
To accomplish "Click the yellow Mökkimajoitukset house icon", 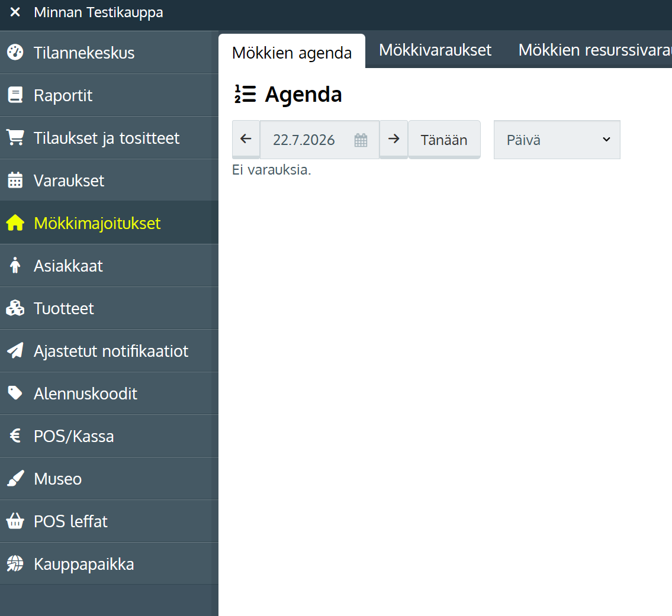I will coord(15,222).
